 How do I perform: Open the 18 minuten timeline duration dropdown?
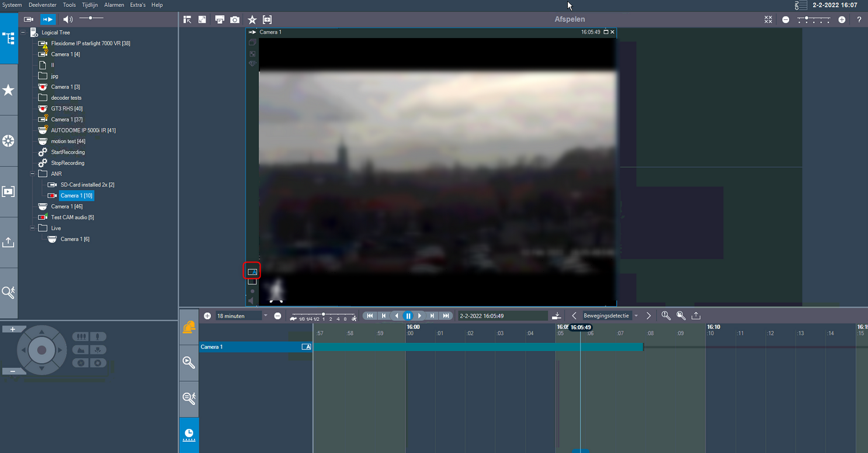(265, 316)
